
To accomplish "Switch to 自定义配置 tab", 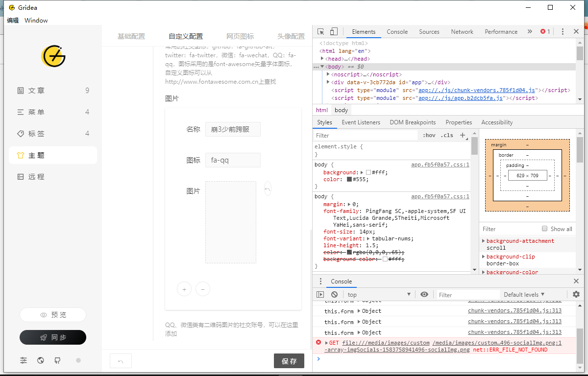I will (x=186, y=36).
